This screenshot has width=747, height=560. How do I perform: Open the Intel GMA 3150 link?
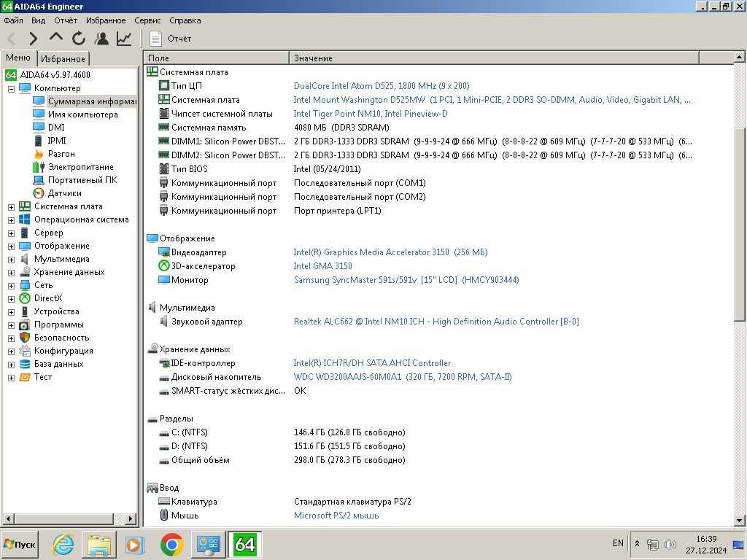pos(322,265)
